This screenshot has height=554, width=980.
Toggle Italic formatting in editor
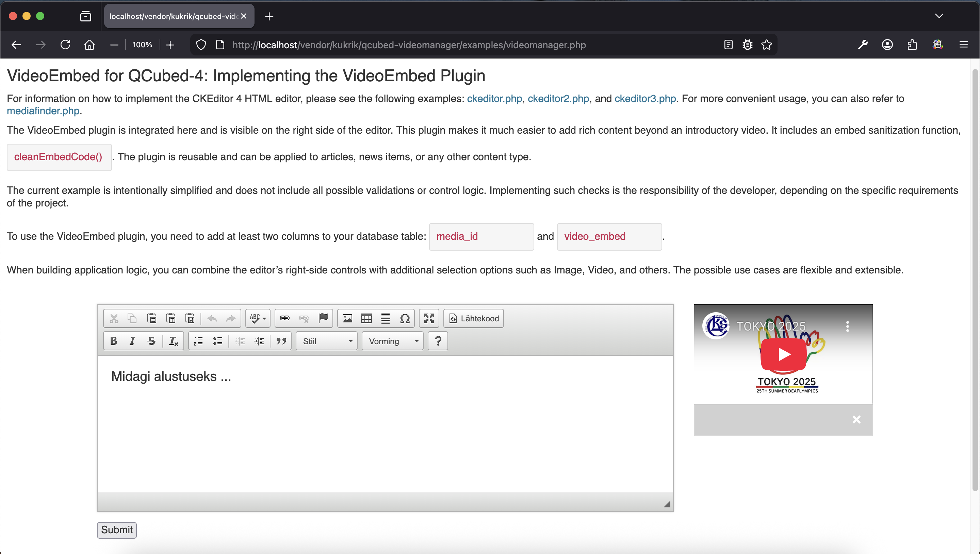click(x=132, y=341)
